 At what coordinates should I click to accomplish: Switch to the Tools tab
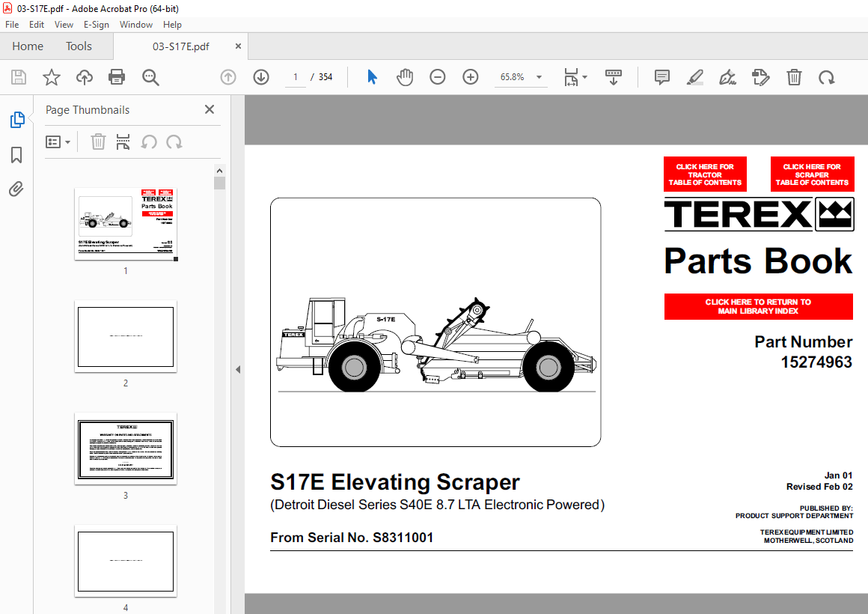coord(79,46)
